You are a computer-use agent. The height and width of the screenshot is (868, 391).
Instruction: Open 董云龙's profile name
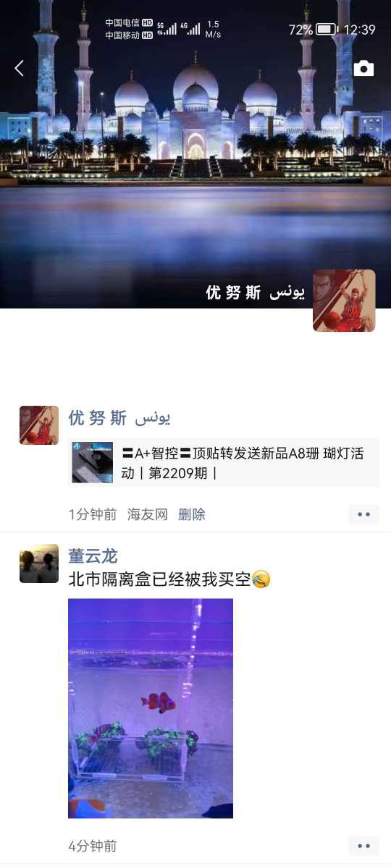[93, 556]
